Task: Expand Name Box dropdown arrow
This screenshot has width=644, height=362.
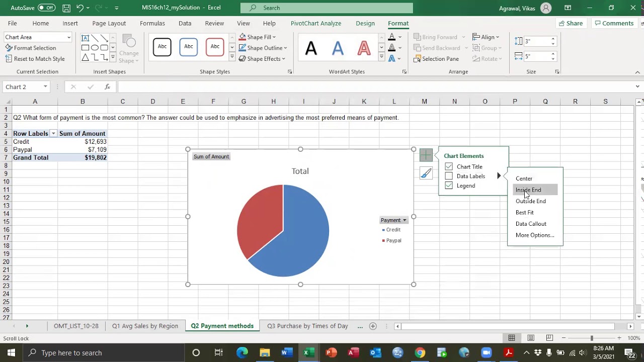Action: pos(45,87)
